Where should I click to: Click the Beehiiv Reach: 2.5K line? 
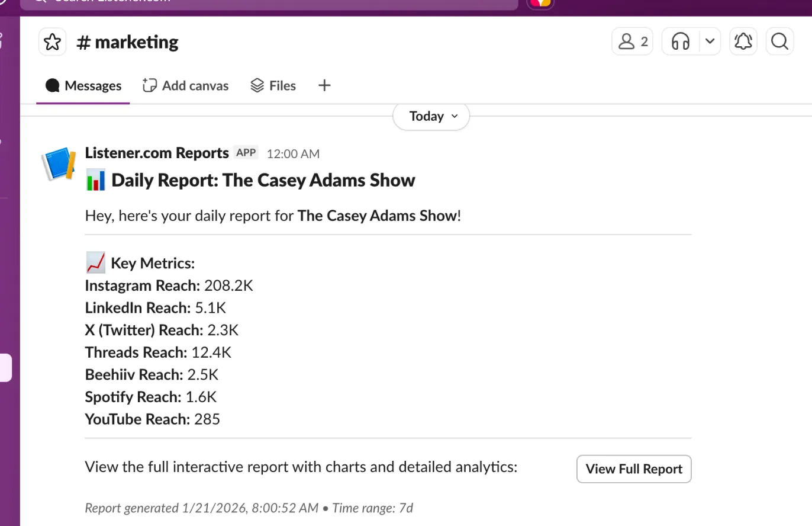click(152, 374)
